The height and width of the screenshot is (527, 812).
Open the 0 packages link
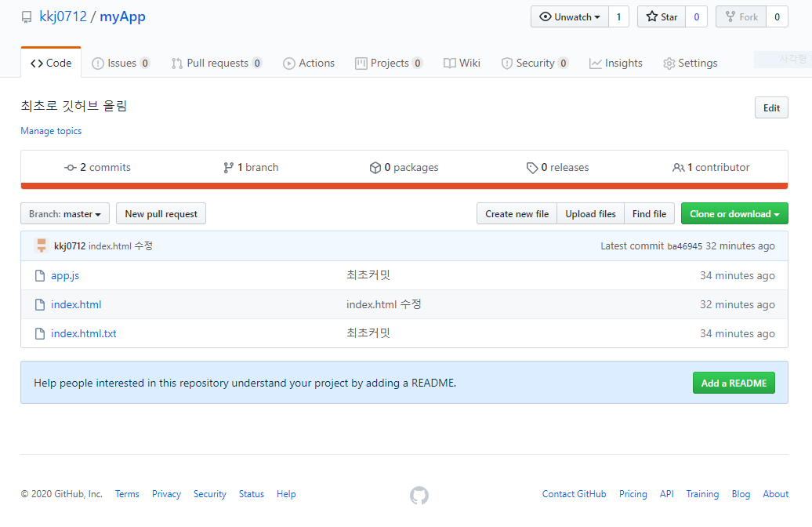pos(404,167)
